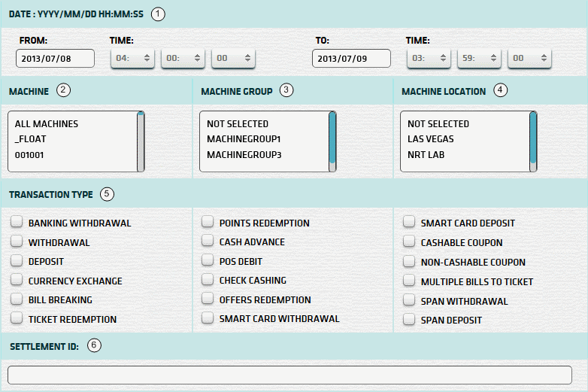Click the circled number 1 date marker

tap(157, 14)
